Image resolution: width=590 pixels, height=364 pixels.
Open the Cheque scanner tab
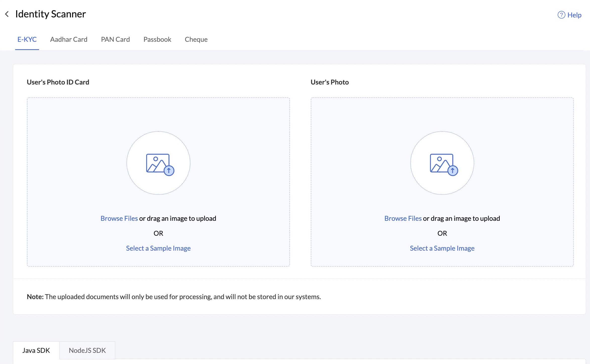[x=196, y=39]
